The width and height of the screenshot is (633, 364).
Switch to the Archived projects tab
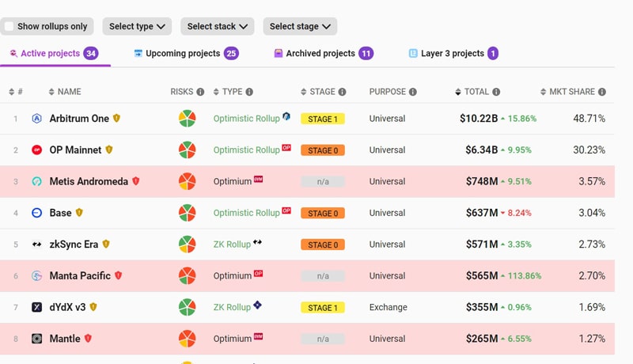(324, 53)
